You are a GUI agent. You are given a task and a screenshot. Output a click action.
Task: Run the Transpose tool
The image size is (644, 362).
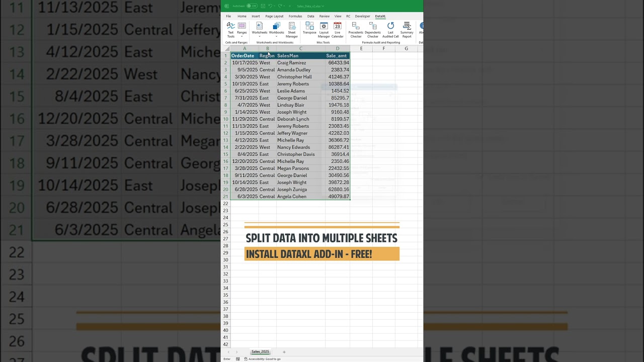point(309,29)
